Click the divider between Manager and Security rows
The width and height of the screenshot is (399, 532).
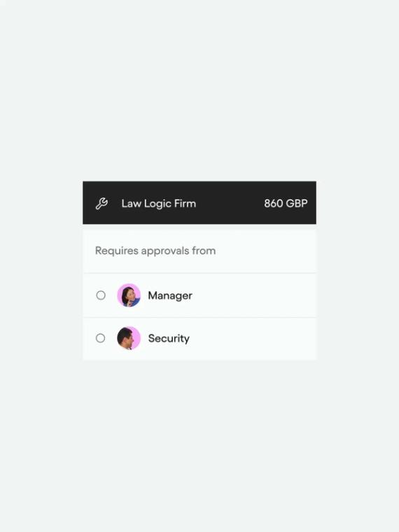coord(199,318)
